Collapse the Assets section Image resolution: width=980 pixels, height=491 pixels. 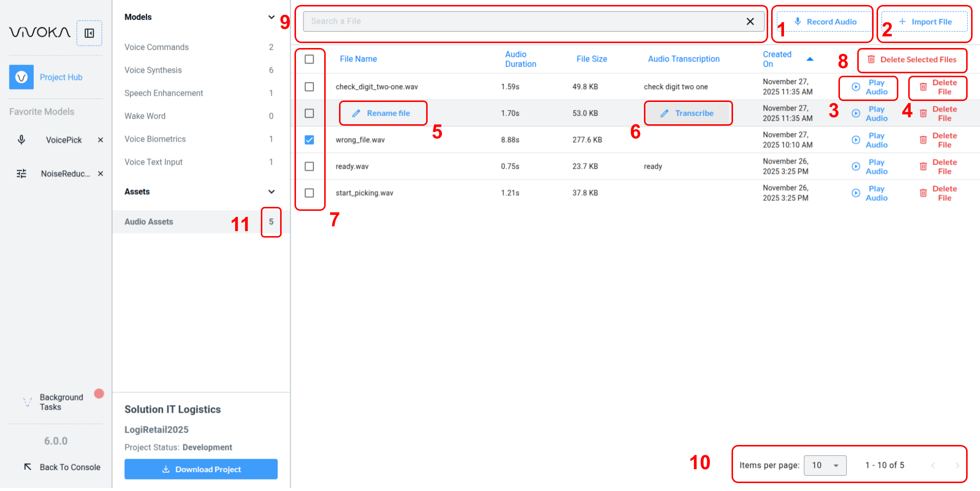[x=271, y=192]
